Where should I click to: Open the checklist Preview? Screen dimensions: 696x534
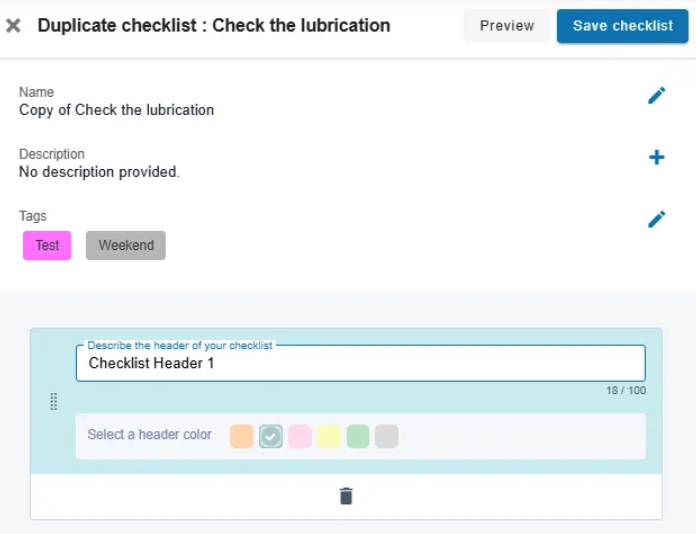coord(506,26)
